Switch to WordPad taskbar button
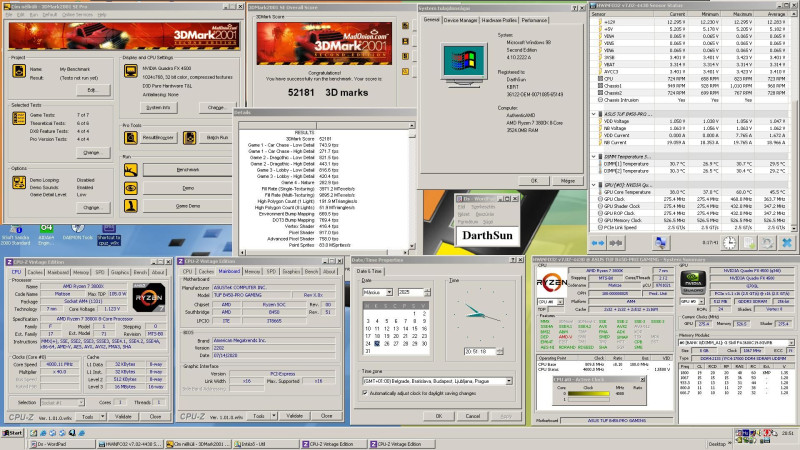Screen dimensions: 800x450 pyautogui.click(x=60, y=444)
